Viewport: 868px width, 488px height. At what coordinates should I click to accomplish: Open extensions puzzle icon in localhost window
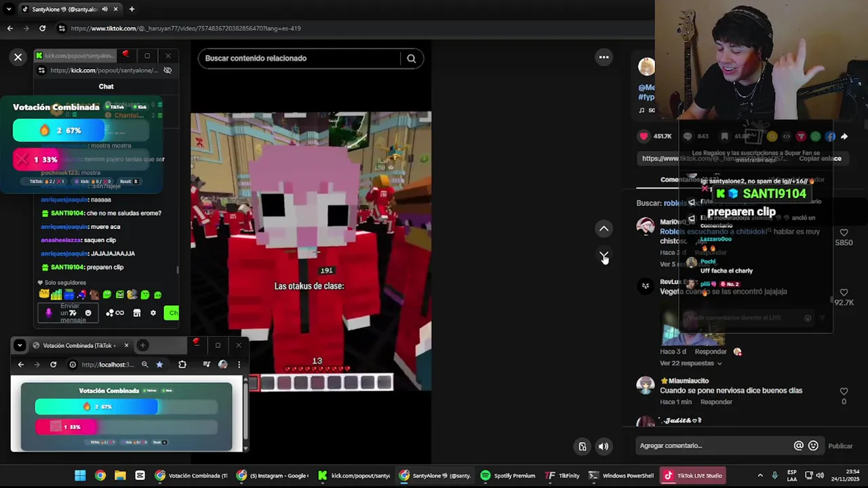pos(182,365)
